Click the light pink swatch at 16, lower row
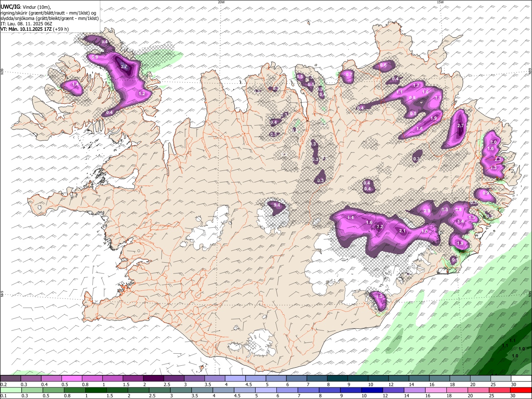The height and width of the screenshot is (399, 532). (x=436, y=390)
